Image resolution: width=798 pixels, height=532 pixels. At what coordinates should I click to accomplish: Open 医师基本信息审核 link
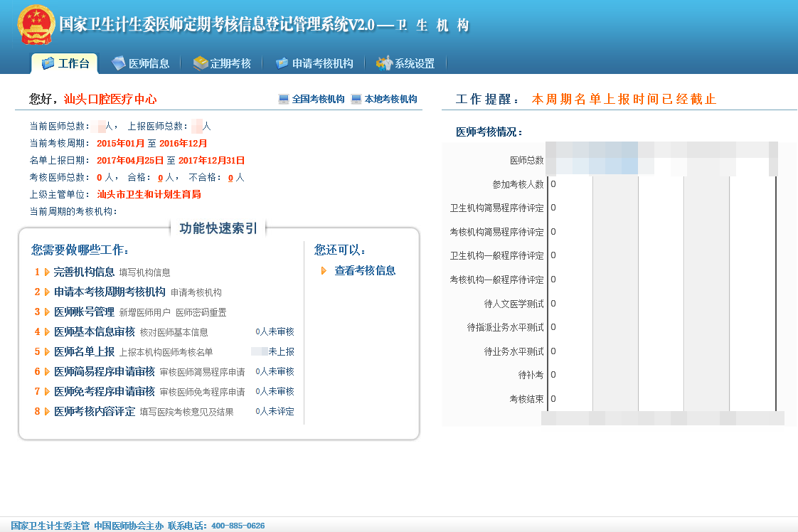pos(94,331)
